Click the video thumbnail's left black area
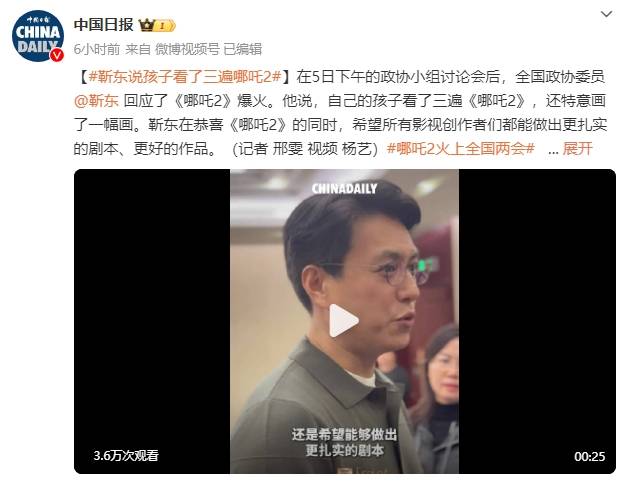The image size is (627, 483). coord(152,321)
